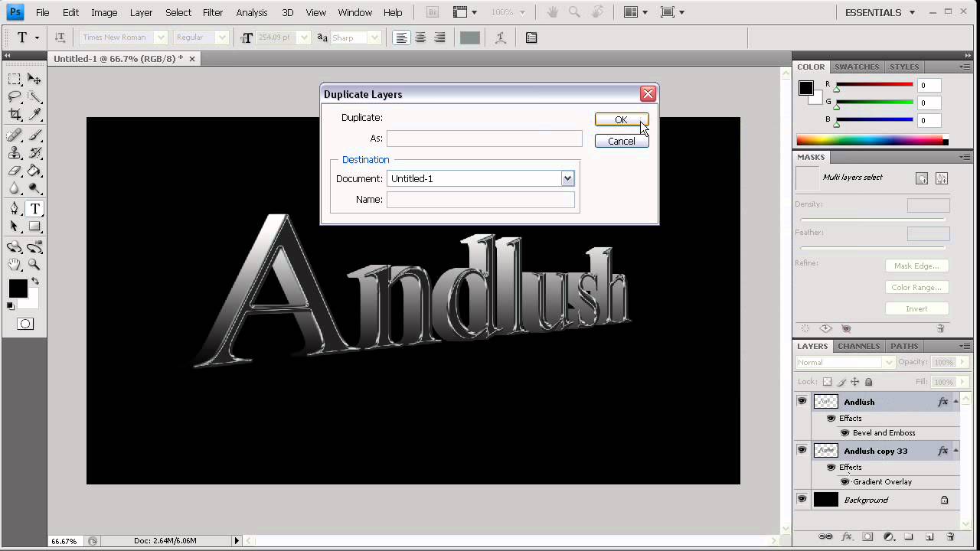
Task: Select the Dodge tool
Action: coord(34,188)
